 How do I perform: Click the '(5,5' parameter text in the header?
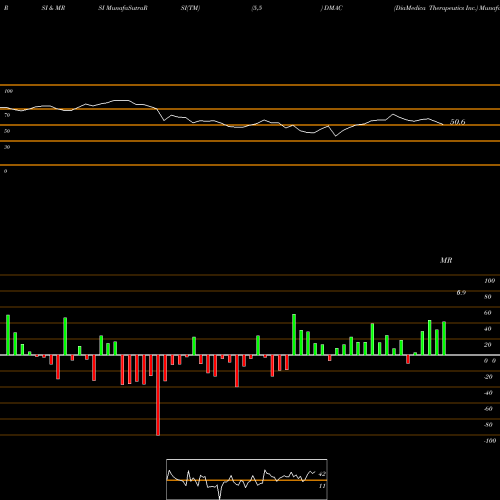point(257,8)
